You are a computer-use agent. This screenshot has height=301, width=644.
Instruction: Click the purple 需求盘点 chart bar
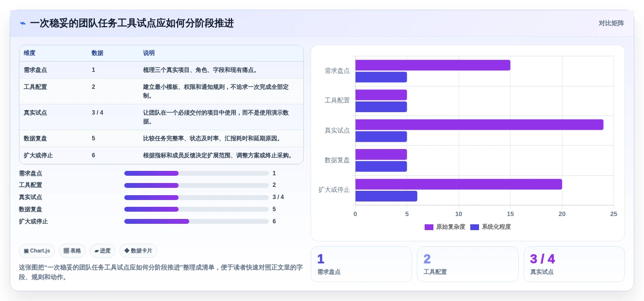click(432, 65)
